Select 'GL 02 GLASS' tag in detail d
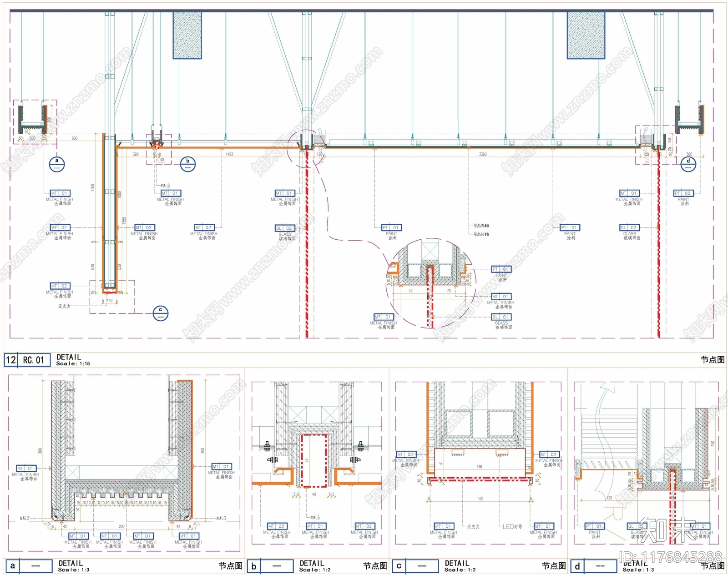This screenshot has width=728, height=575. coord(637,530)
